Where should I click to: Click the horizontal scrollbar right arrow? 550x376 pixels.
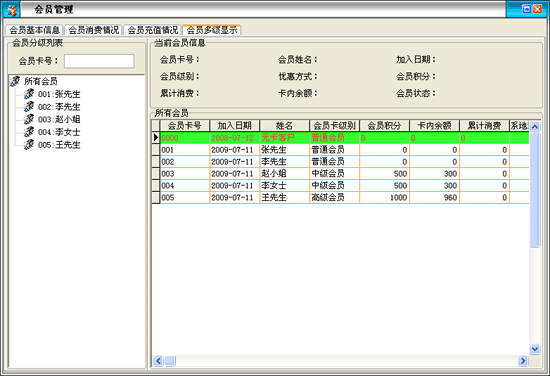click(523, 360)
